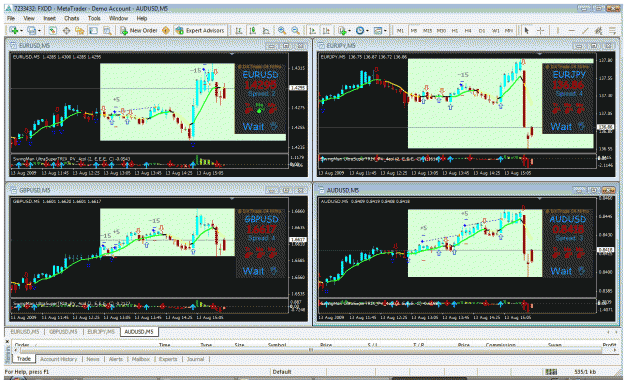This screenshot has width=625, height=380.
Task: Open the Window menu
Action: point(118,18)
